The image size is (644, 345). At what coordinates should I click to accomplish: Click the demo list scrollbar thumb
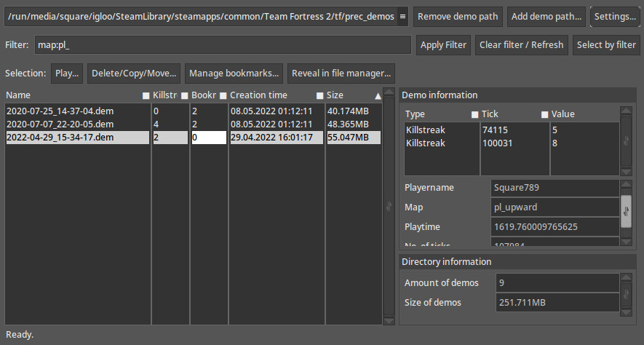[x=389, y=206]
